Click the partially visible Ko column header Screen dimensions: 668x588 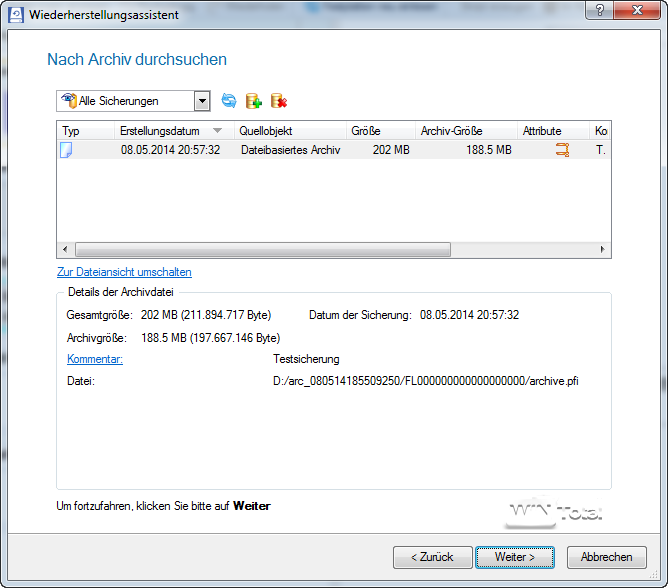coord(601,131)
